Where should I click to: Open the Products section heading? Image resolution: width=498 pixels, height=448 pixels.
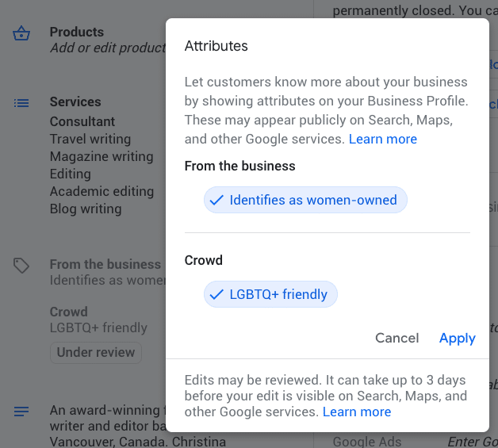point(77,32)
